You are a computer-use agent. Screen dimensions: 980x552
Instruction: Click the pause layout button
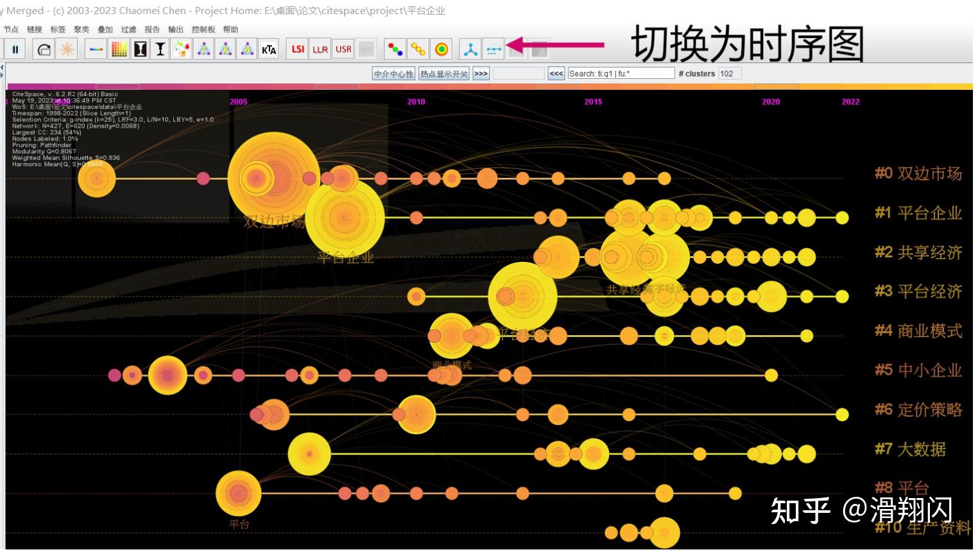click(x=15, y=49)
